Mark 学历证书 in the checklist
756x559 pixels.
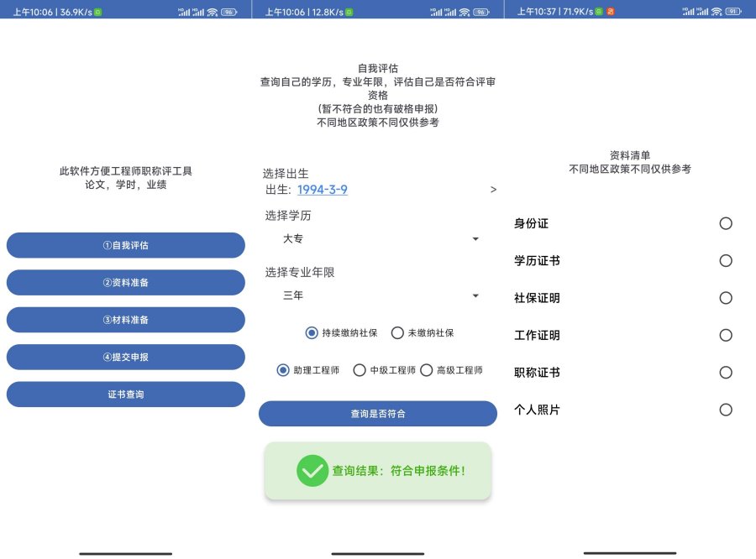[x=726, y=260]
